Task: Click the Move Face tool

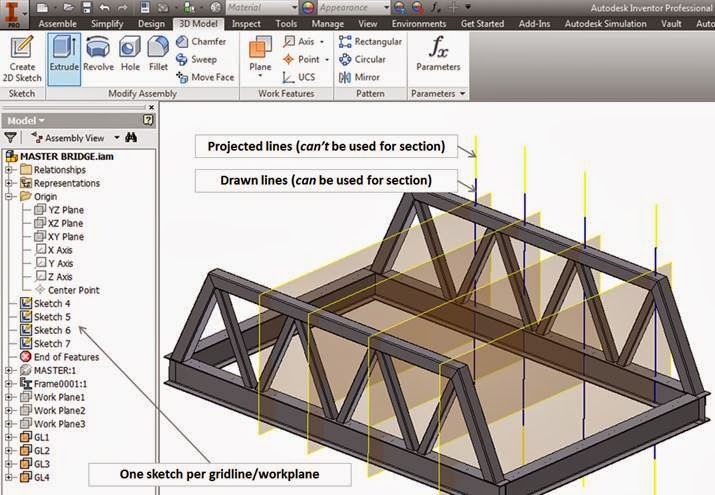Action: (x=205, y=77)
